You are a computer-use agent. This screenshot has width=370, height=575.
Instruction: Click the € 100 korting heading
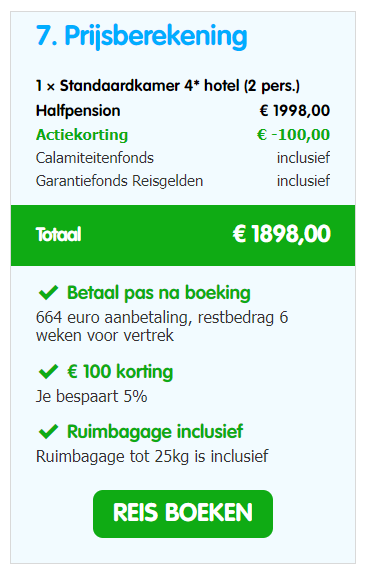pos(120,371)
